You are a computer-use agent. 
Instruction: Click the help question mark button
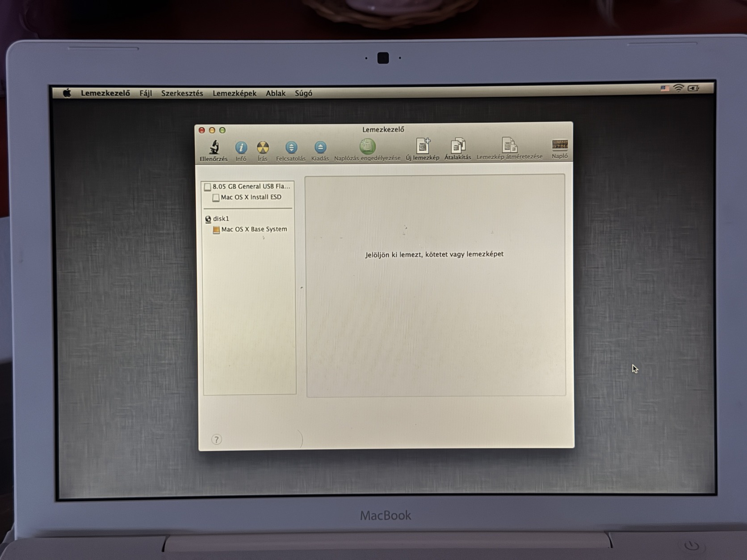click(x=216, y=439)
